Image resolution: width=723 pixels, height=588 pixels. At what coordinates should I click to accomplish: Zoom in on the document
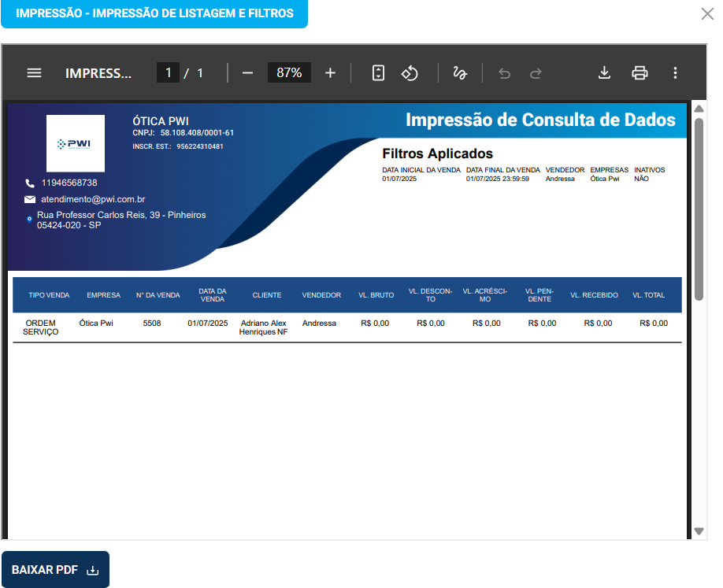pos(330,72)
